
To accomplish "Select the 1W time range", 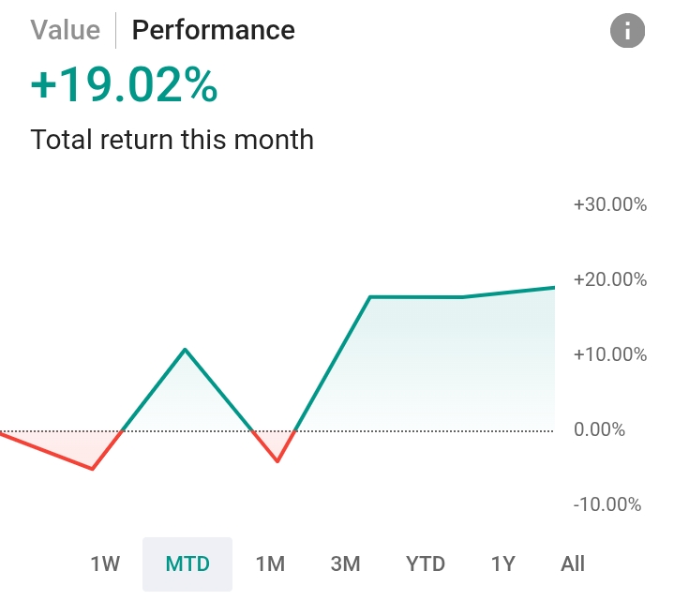I will point(105,564).
